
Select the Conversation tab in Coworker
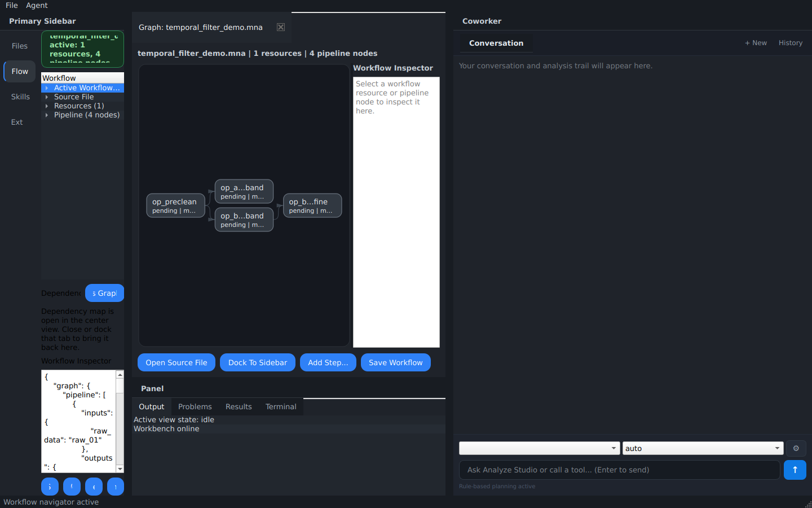click(x=496, y=43)
